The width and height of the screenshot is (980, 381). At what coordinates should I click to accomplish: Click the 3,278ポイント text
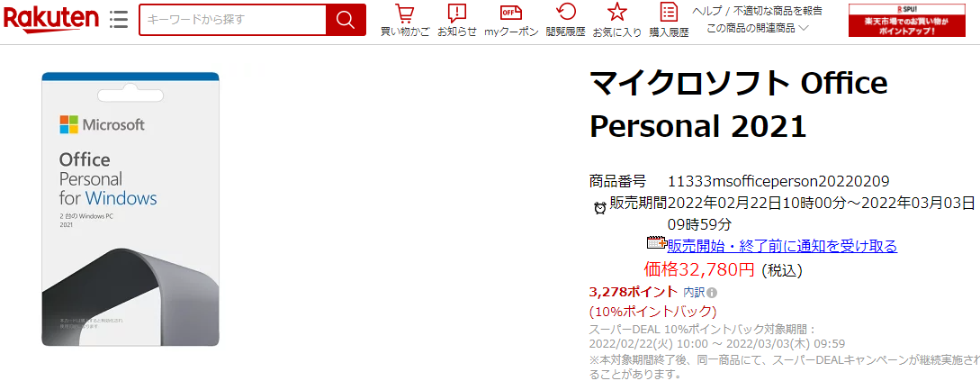634,292
